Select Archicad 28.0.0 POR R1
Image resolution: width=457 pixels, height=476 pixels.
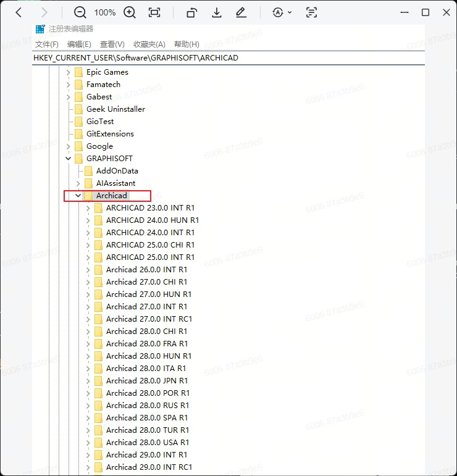coord(148,393)
